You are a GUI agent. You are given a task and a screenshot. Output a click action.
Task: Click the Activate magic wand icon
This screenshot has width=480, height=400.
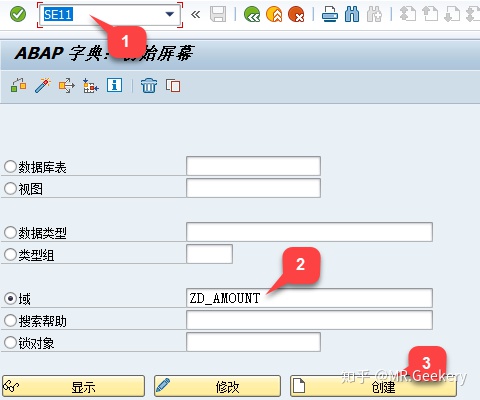[x=43, y=86]
